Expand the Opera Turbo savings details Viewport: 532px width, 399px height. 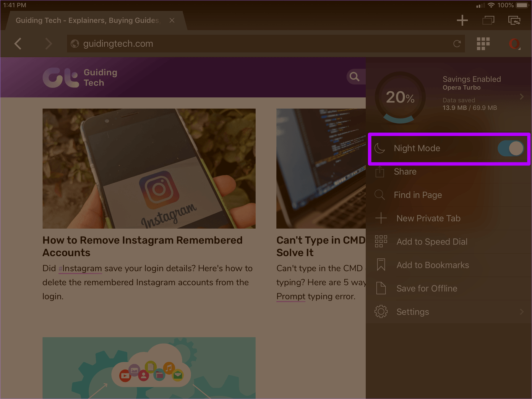pos(521,97)
